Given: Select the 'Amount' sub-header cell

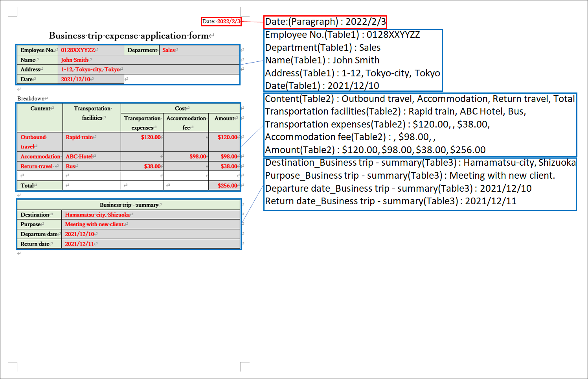Looking at the screenshot, I should coord(224,123).
